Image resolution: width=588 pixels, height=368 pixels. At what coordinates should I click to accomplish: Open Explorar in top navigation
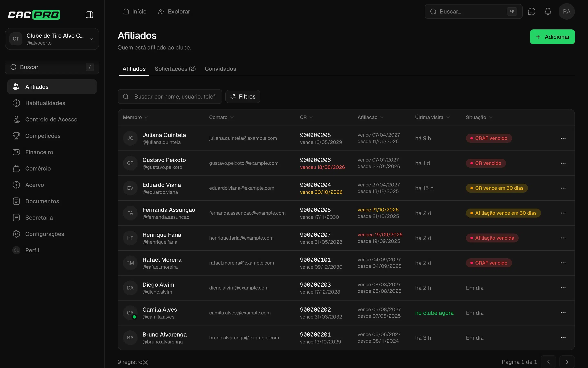tap(174, 11)
